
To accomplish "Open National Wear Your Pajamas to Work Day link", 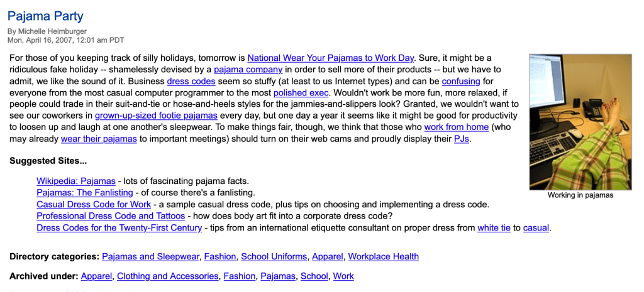I will tap(330, 58).
